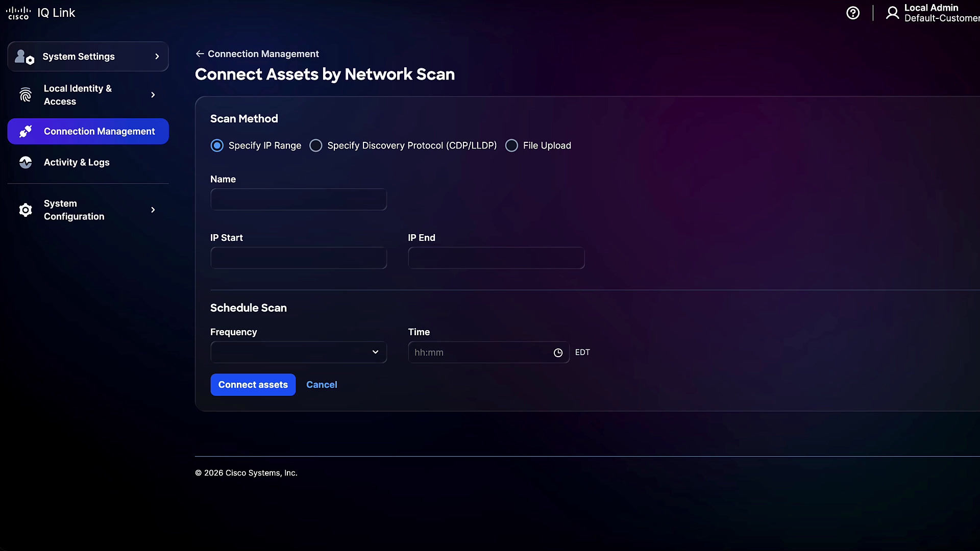This screenshot has height=551, width=980.
Task: Expand System Settings chevron
Action: pyautogui.click(x=157, y=57)
